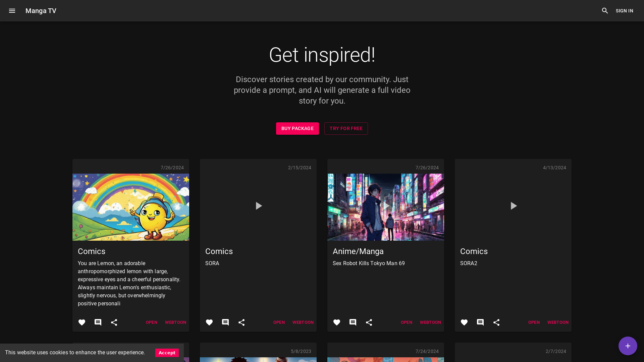
Task: Click the 2/15/2024 date on SORA card
Action: (x=300, y=168)
